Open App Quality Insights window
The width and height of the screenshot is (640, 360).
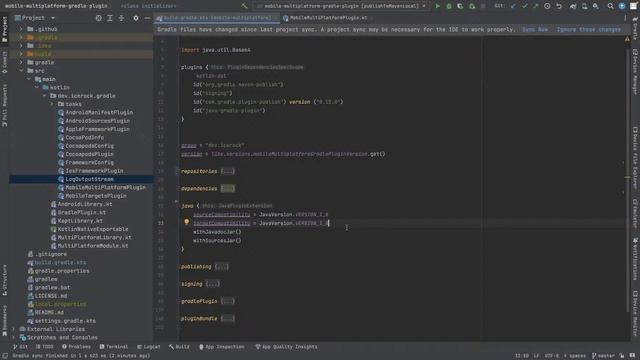coord(286,347)
